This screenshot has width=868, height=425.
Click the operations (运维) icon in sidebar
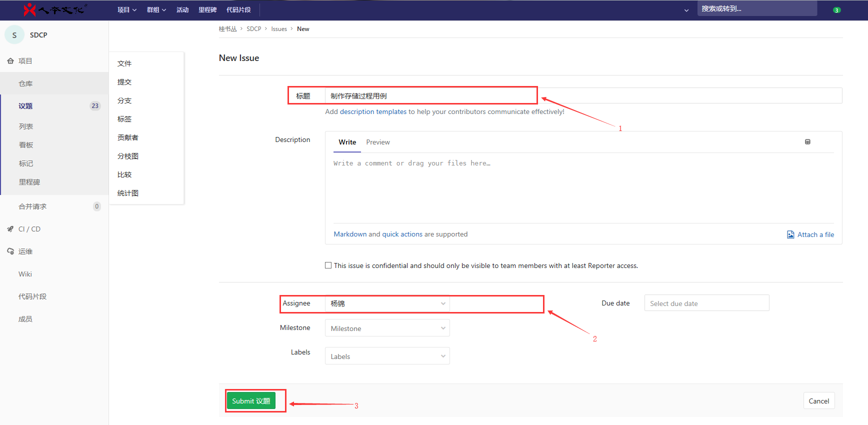click(x=10, y=251)
